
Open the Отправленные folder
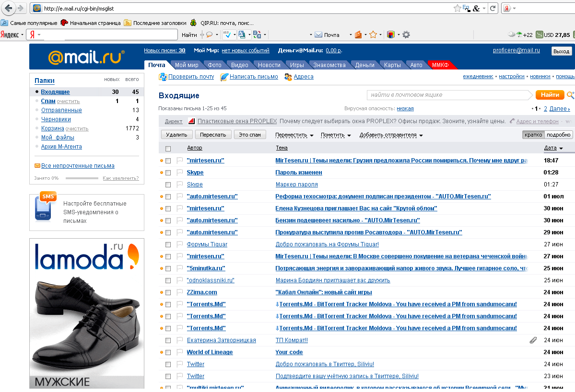61,110
